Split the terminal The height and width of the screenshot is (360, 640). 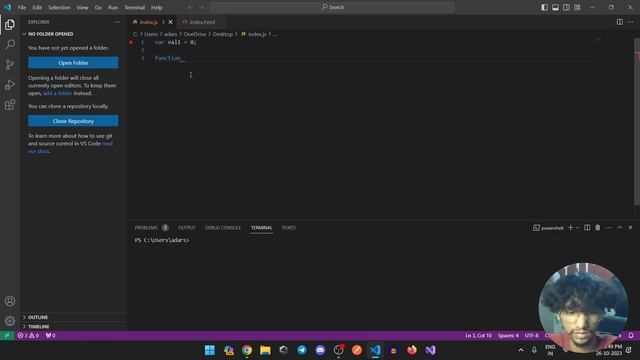click(x=587, y=228)
